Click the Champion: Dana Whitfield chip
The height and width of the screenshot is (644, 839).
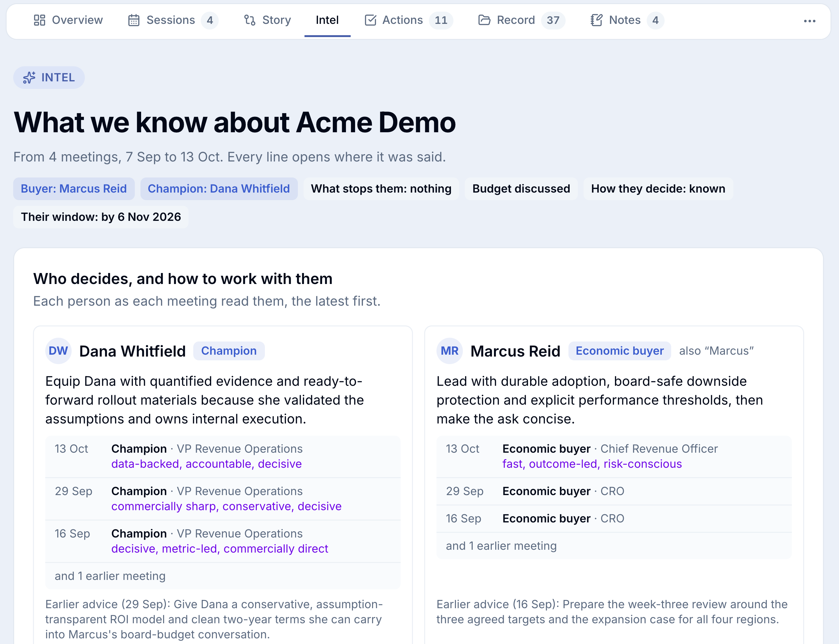tap(219, 188)
